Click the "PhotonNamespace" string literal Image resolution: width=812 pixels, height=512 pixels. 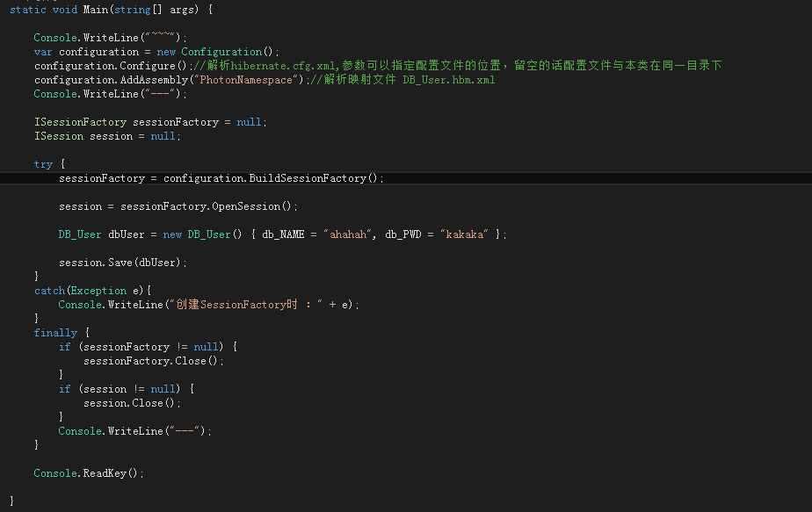pos(246,80)
